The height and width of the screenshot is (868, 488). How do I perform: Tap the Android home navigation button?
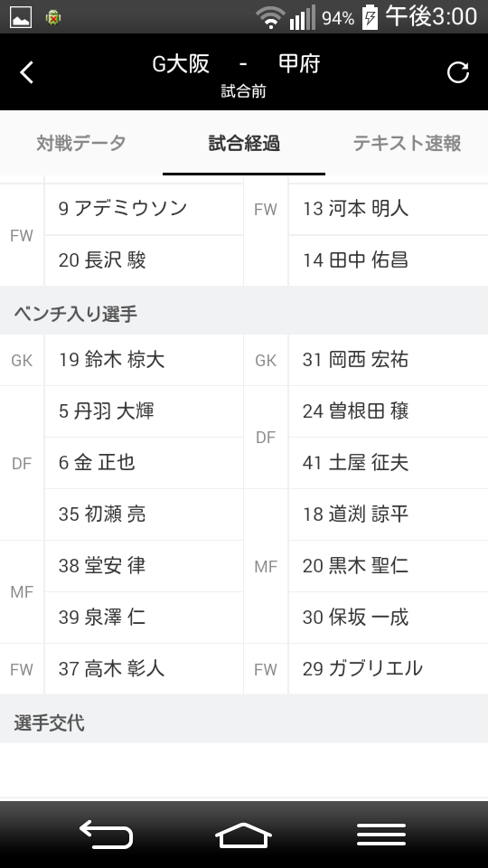pos(243,835)
